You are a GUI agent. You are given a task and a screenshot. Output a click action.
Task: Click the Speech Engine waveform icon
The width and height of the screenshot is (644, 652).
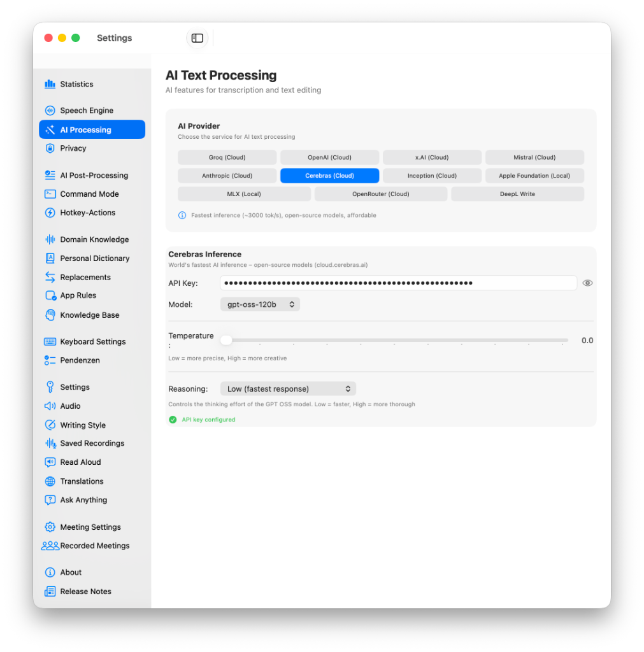(x=50, y=111)
